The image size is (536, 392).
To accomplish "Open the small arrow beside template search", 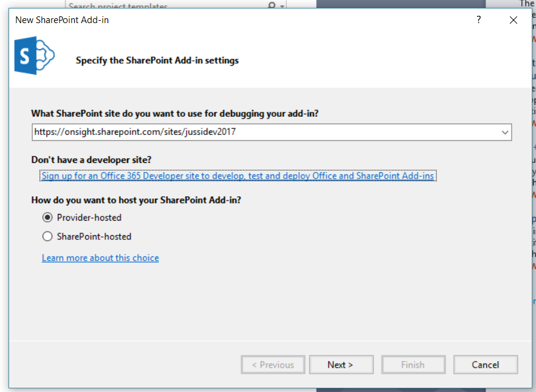I will 283,5.
